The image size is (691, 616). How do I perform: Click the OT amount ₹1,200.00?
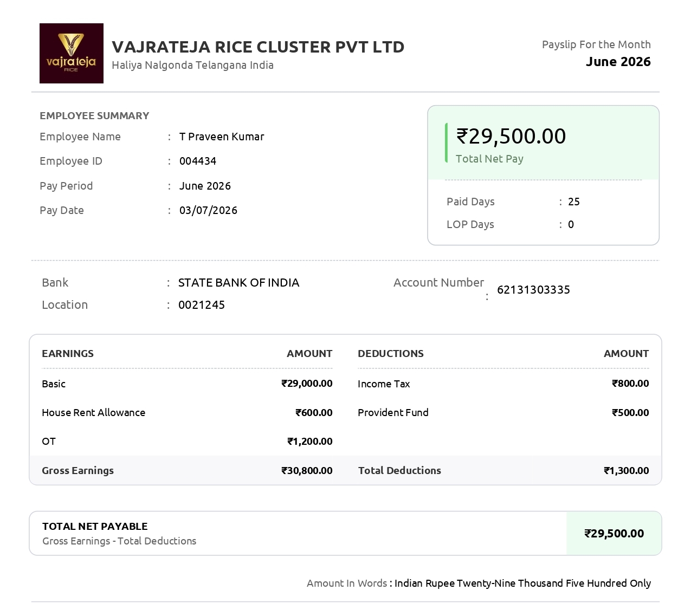pyautogui.click(x=309, y=442)
